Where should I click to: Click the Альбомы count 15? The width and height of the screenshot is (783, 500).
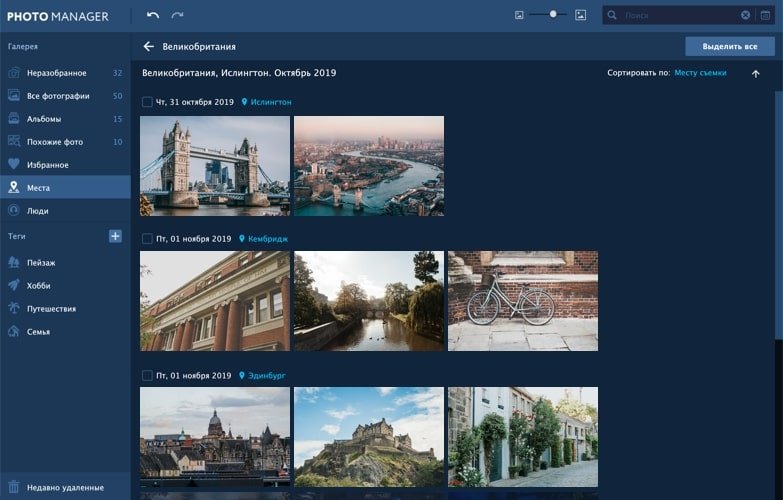(x=117, y=119)
